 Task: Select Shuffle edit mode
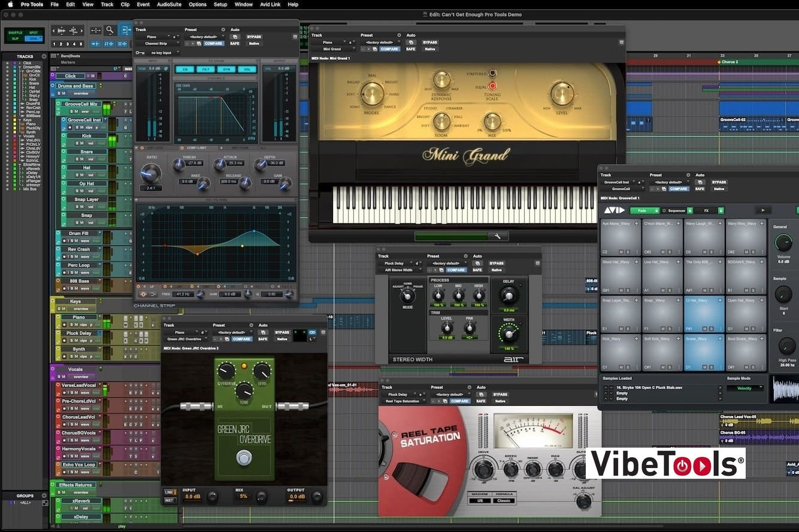tap(15, 32)
